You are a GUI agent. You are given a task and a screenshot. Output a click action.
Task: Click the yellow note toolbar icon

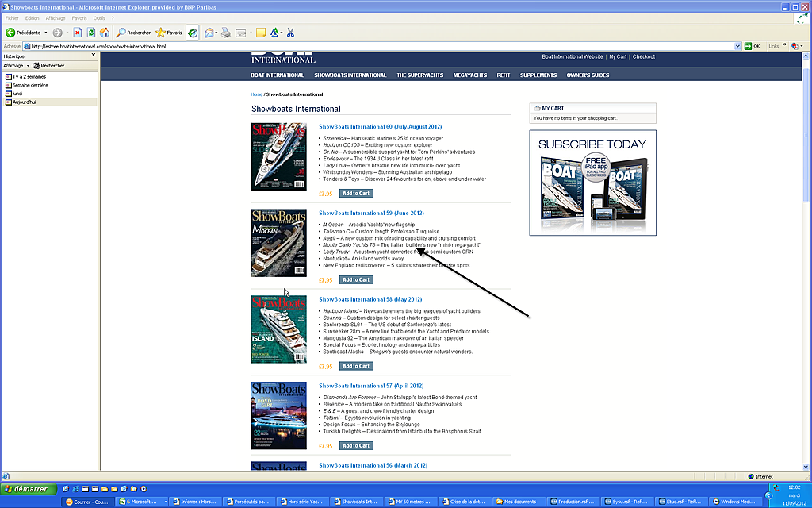coord(261,33)
